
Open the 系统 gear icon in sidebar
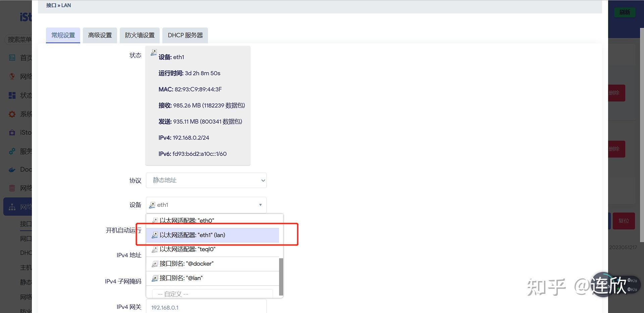tap(12, 114)
